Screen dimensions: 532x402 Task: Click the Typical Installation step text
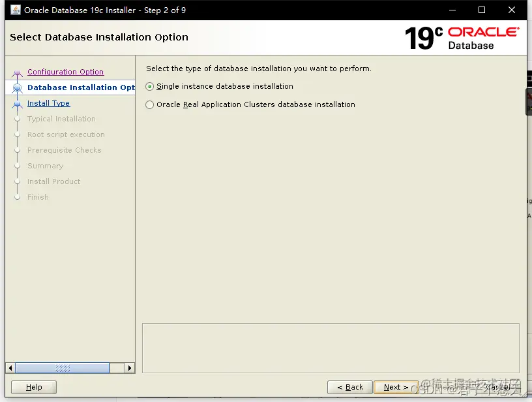pyautogui.click(x=61, y=119)
